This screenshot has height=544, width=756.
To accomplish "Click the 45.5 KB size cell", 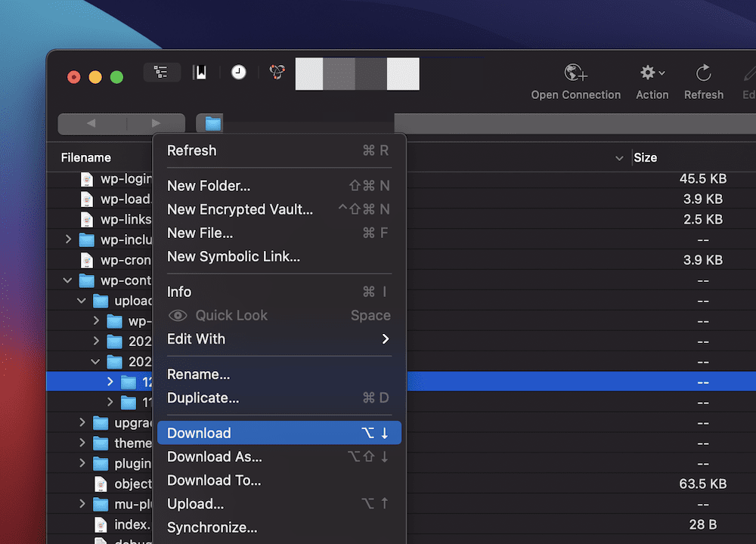I will (702, 179).
